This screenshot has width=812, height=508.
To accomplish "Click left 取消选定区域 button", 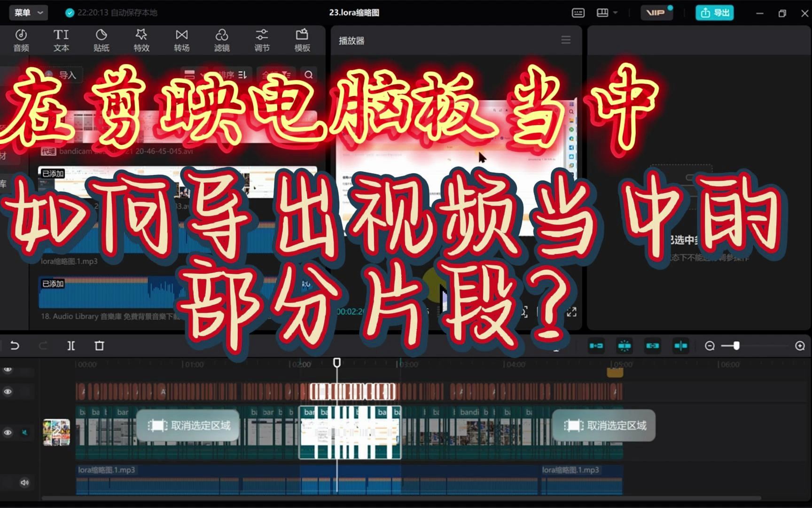I will 188,426.
